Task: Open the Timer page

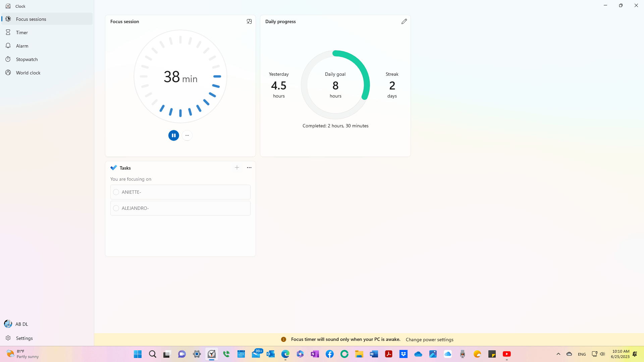Action: pyautogui.click(x=22, y=33)
